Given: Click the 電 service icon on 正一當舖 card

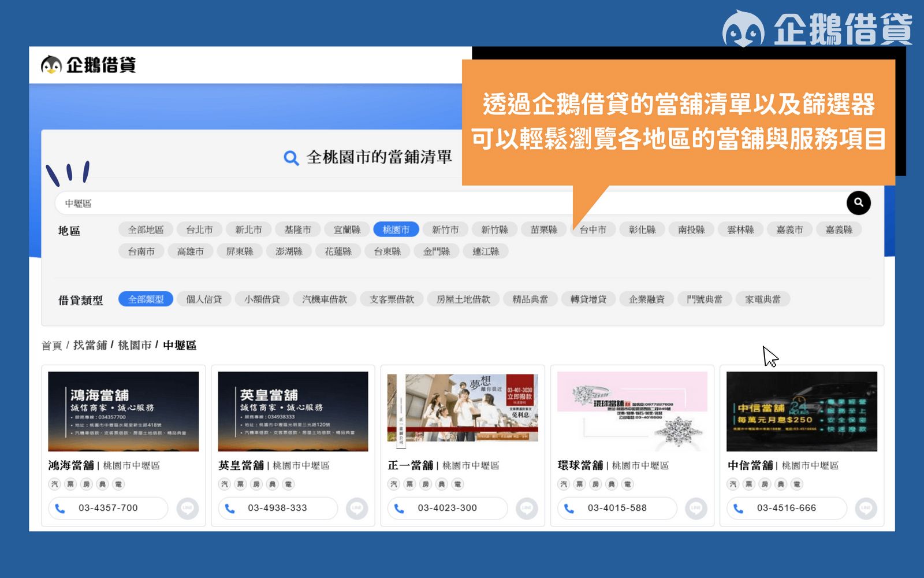Looking at the screenshot, I should [458, 484].
